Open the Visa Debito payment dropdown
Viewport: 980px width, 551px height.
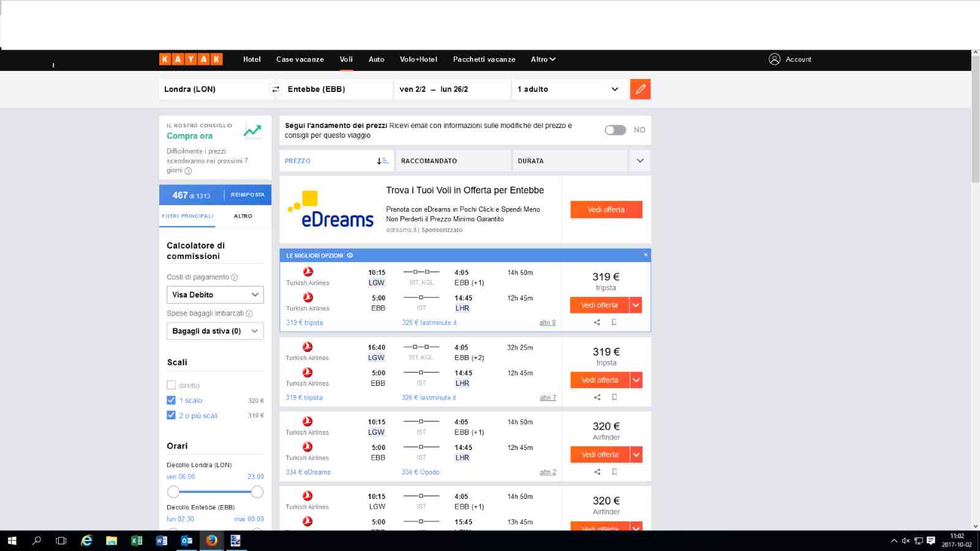click(215, 294)
